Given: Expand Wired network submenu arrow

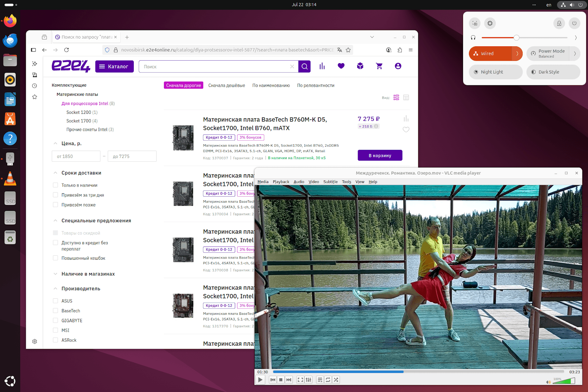Looking at the screenshot, I should pos(517,54).
